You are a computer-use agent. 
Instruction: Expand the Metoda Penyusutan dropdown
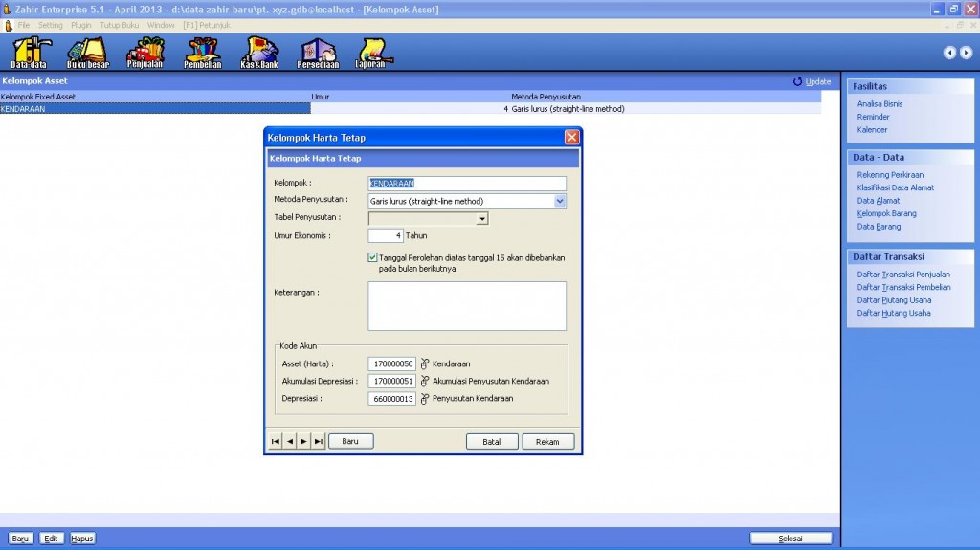[560, 202]
